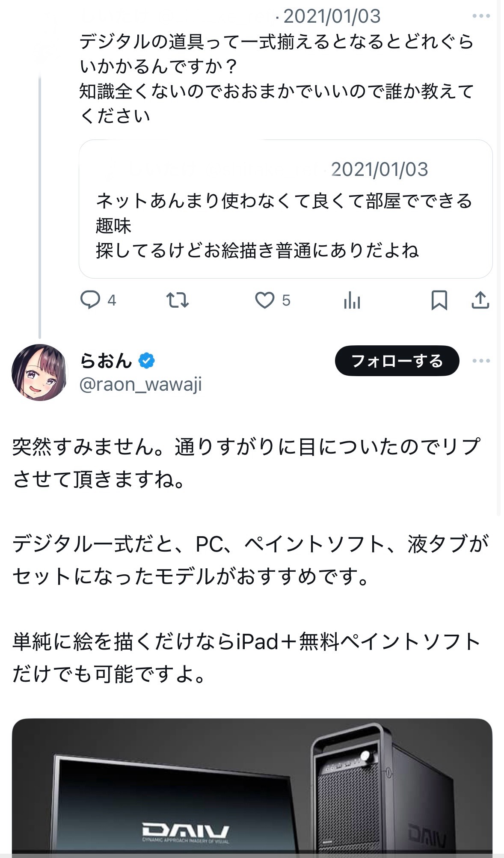The height and width of the screenshot is (858, 504).
Task: Like the tweet with the heart icon
Action: point(265,300)
